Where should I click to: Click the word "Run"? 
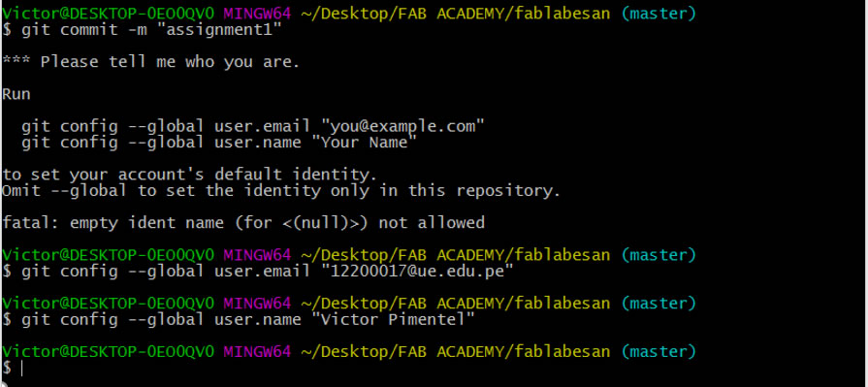(x=16, y=94)
